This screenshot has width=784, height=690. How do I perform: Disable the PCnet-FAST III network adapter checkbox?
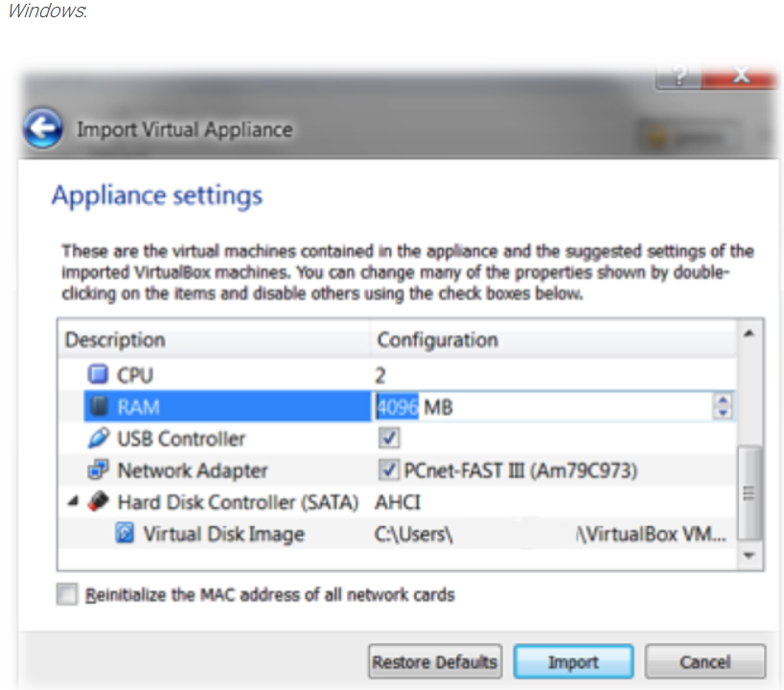(x=389, y=471)
